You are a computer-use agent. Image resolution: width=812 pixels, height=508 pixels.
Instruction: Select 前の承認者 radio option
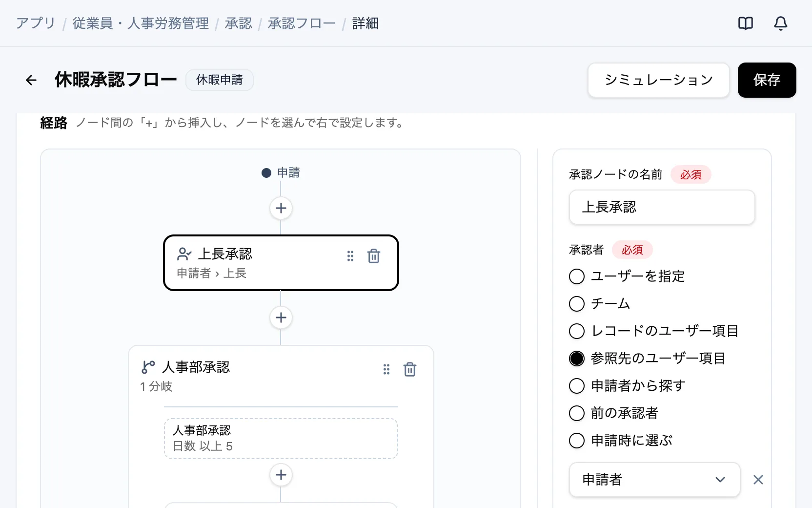577,413
